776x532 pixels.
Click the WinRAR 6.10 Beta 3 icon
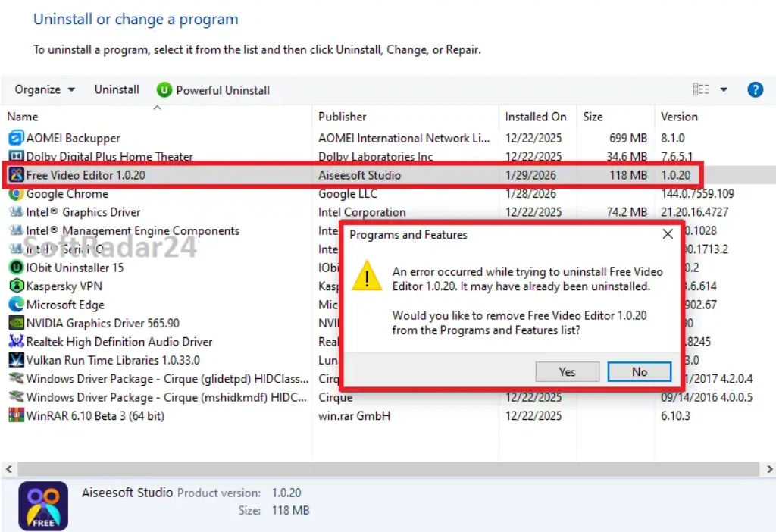tap(17, 415)
